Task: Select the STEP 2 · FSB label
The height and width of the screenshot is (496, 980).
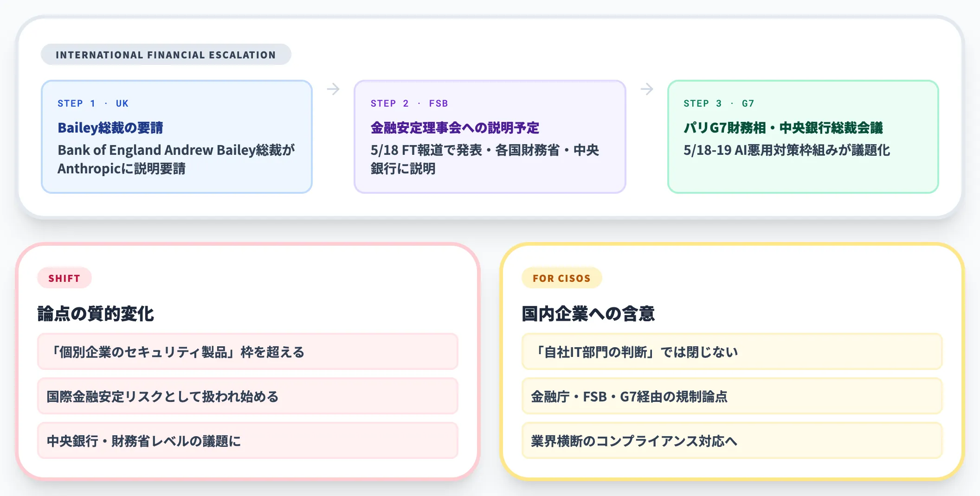Action: click(409, 103)
